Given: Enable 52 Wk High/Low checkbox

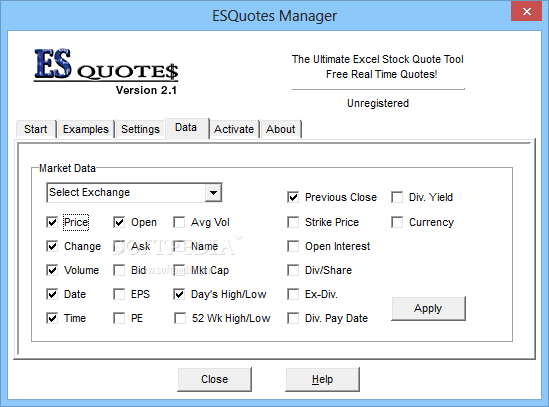Looking at the screenshot, I should pos(180,318).
